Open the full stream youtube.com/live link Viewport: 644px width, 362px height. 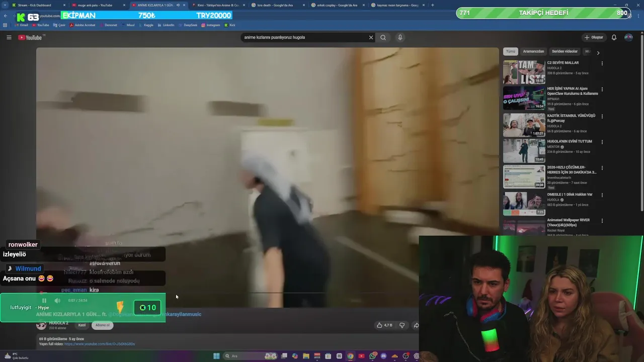tap(100, 344)
